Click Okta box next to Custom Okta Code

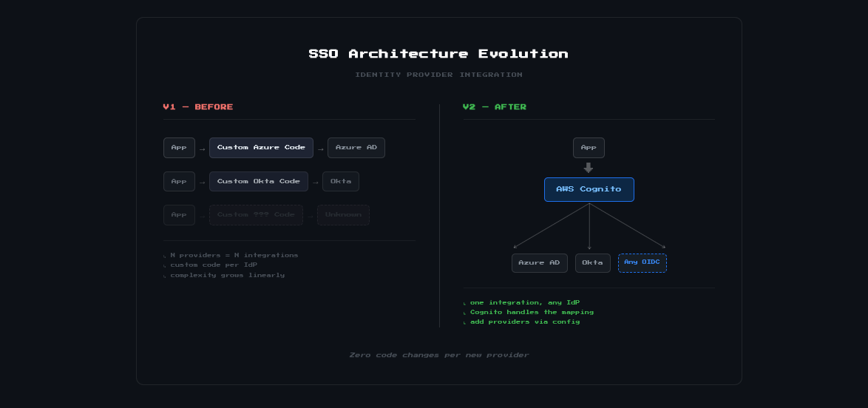pyautogui.click(x=341, y=182)
